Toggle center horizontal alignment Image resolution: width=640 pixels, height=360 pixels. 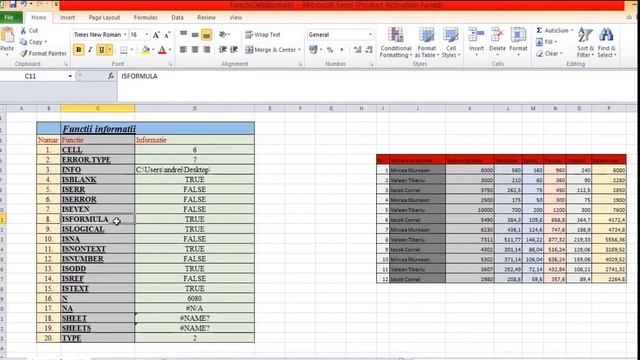click(195, 50)
